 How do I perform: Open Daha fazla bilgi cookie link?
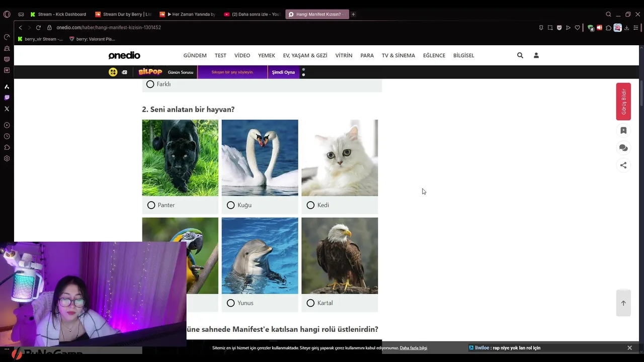coord(413,348)
